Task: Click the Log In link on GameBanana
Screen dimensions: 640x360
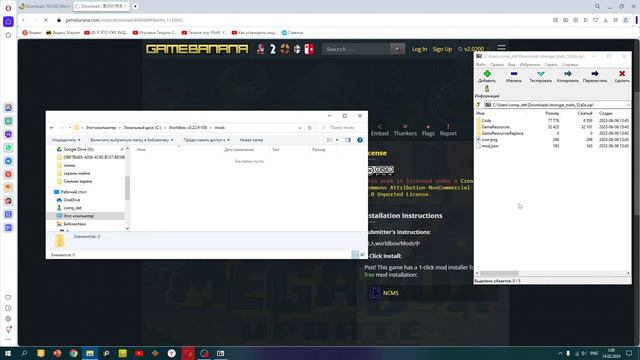Action: point(419,49)
